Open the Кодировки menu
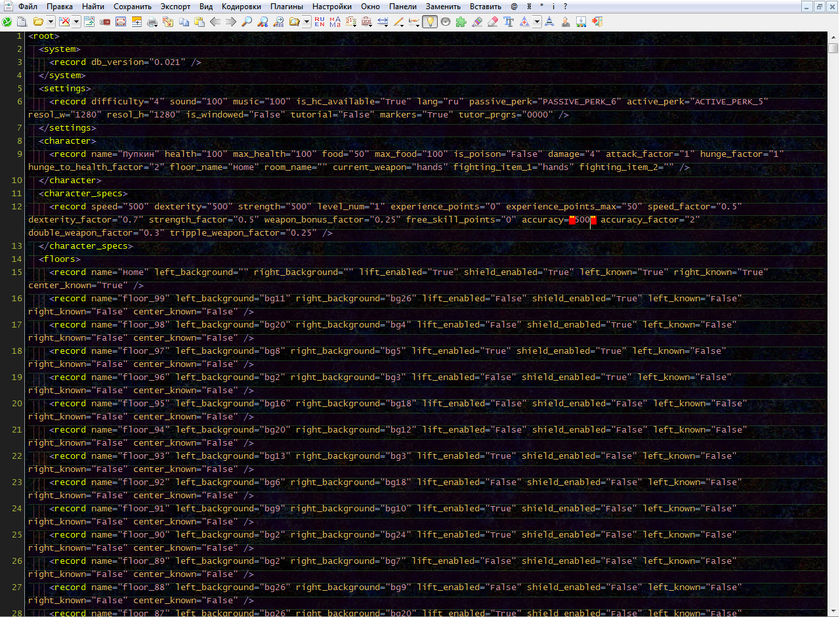This screenshot has height=617, width=840. (241, 7)
